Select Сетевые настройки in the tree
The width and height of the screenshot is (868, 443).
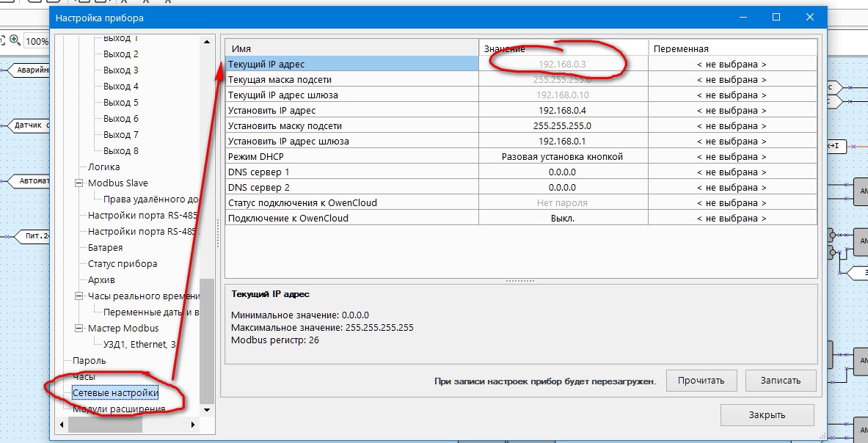click(115, 392)
